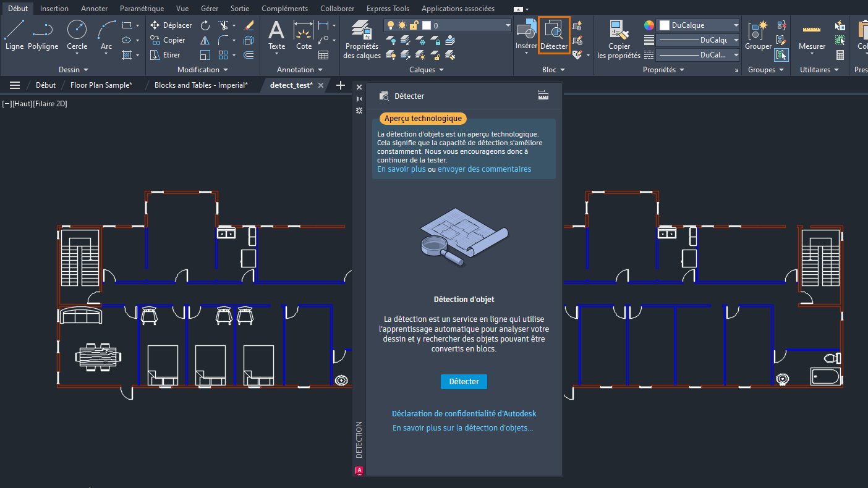
Task: Expand the Dessin panel
Action: pos(74,70)
